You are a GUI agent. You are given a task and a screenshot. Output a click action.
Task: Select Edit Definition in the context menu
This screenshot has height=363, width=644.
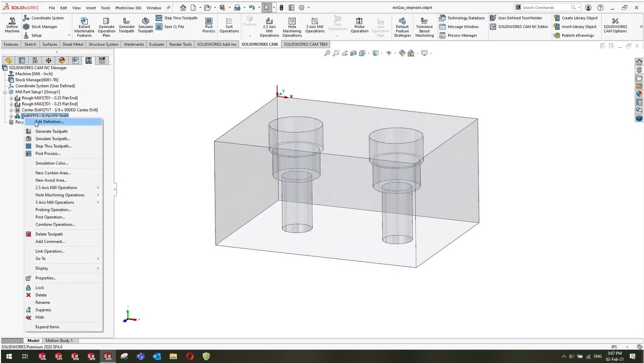pyautogui.click(x=49, y=122)
